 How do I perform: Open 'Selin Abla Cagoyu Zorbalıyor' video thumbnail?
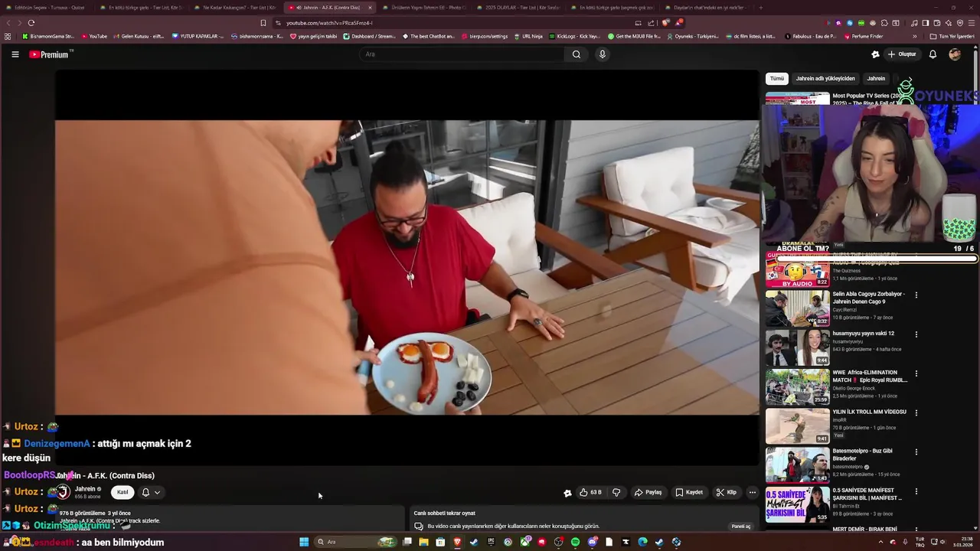point(797,308)
